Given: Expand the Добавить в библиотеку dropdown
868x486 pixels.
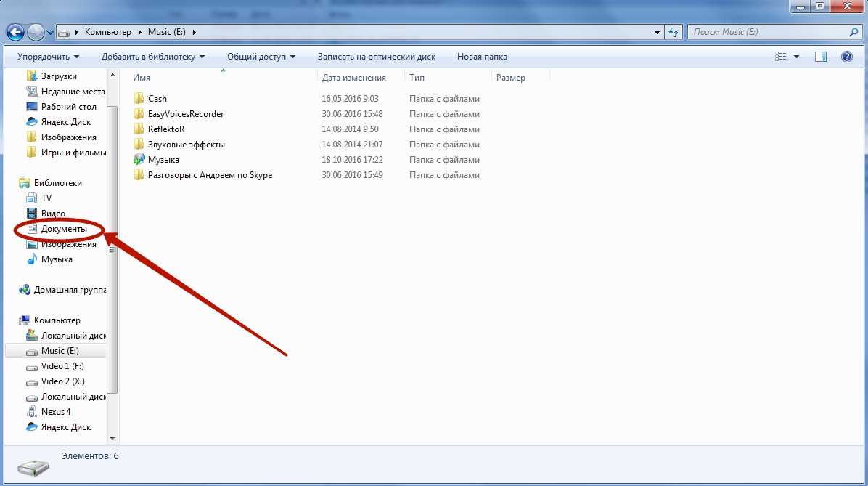Looking at the screenshot, I should [x=152, y=57].
